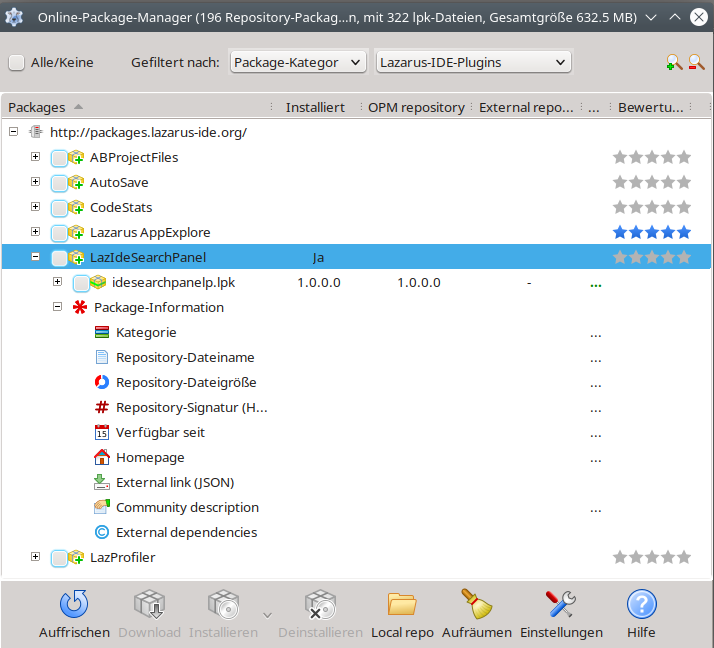
Task: Check the ABProjectFiles package checkbox
Action: (59, 158)
